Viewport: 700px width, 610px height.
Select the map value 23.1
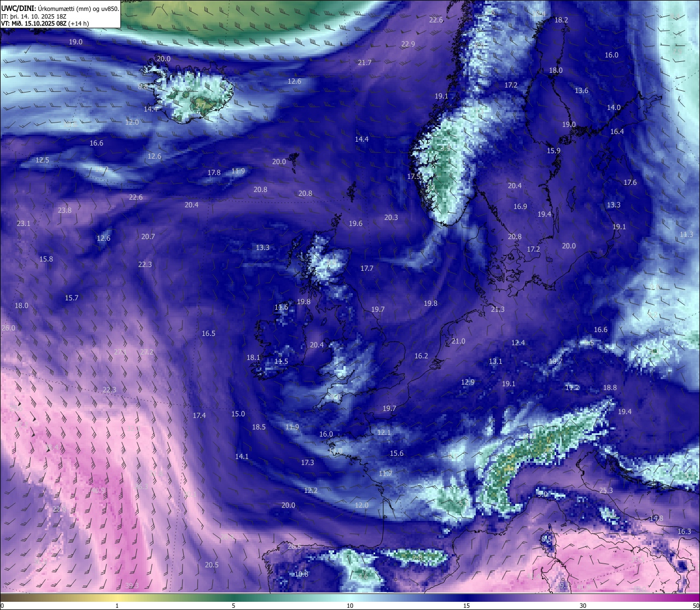point(24,223)
